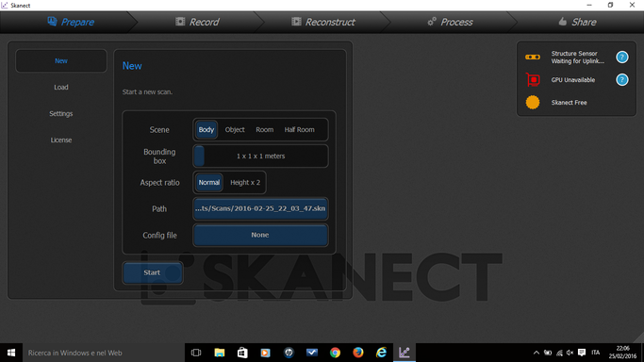This screenshot has height=362, width=644.
Task: Show hidden system tray icons
Action: pyautogui.click(x=536, y=353)
